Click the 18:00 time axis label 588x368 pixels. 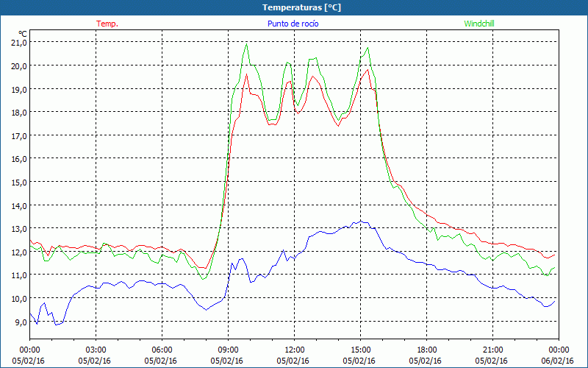(427, 350)
